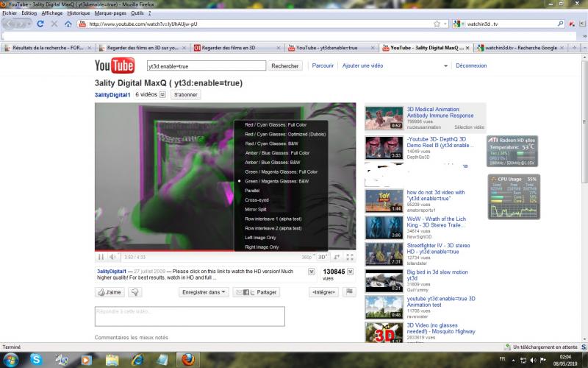This screenshot has height=368, width=588.
Task: Open Windows Media Player taskbar icon
Action: click(x=86, y=360)
